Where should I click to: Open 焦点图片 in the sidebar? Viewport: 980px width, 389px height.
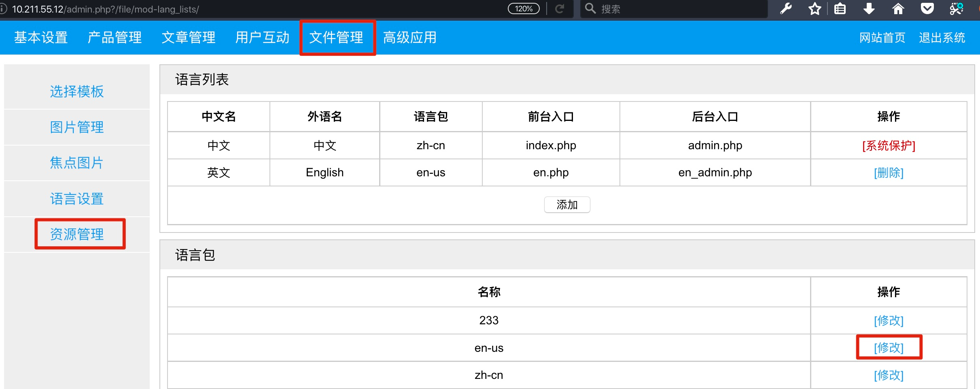[x=77, y=163]
